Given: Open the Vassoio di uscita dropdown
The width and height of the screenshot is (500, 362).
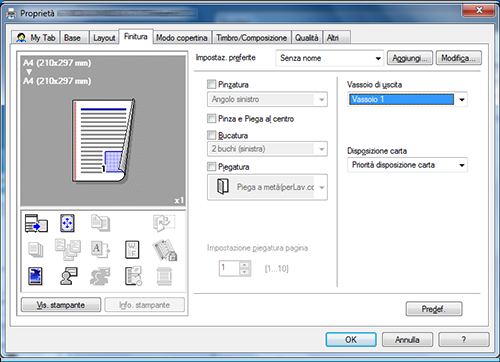Looking at the screenshot, I should [x=407, y=99].
